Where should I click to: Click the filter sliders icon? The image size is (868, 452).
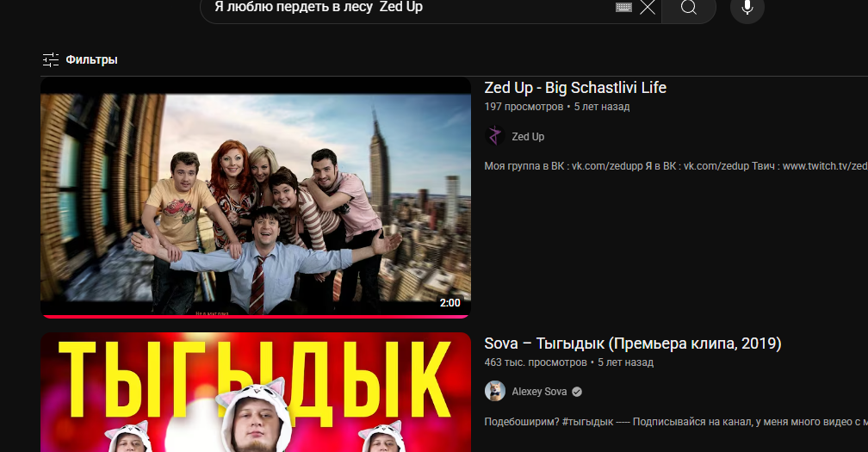click(x=51, y=59)
